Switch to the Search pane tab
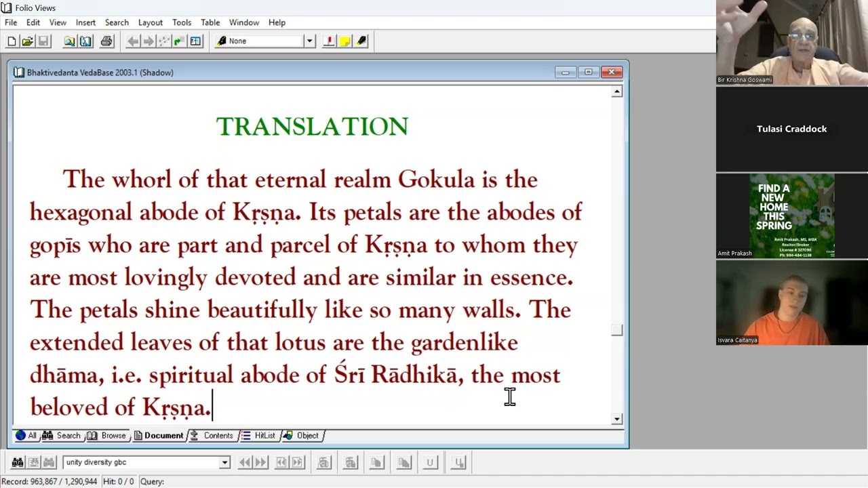 [x=62, y=436]
